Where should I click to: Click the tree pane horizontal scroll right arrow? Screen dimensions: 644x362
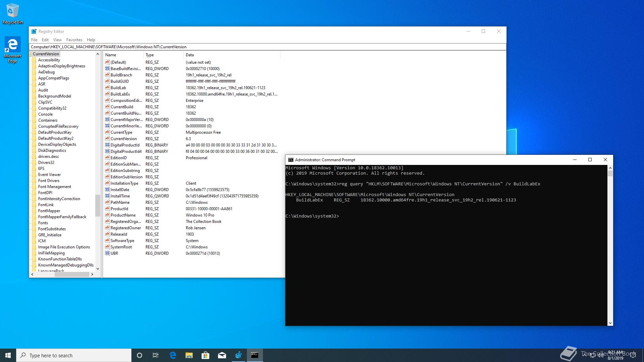tap(92, 274)
